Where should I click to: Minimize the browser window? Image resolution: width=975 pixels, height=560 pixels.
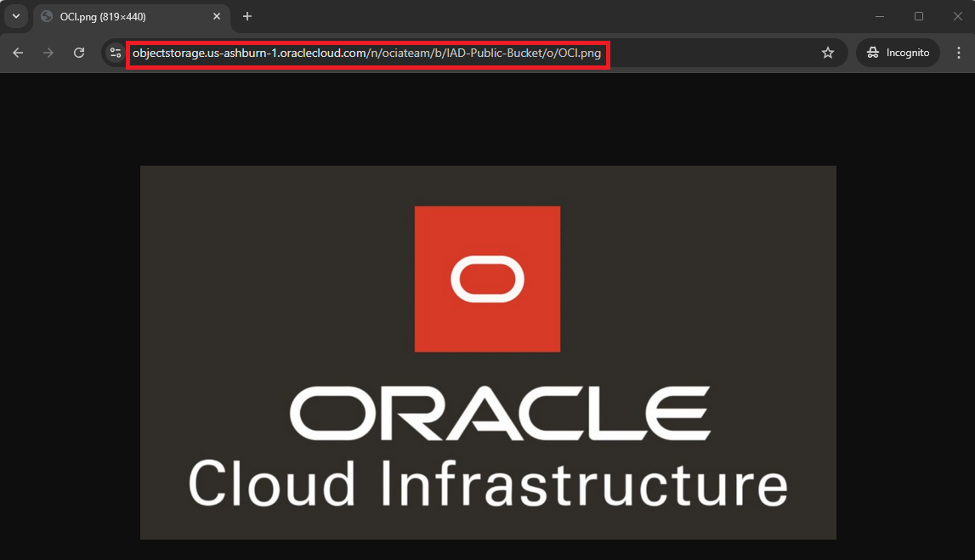coord(880,16)
